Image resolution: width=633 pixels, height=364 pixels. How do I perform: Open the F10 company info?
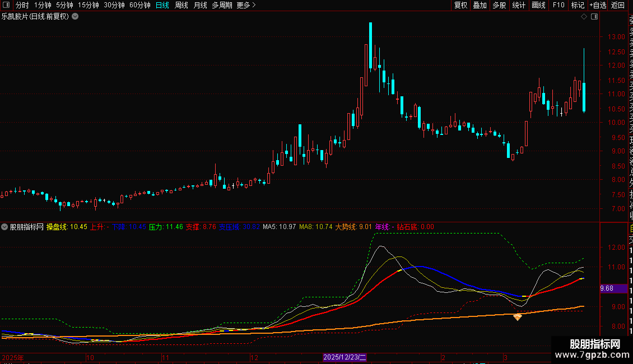(558, 5)
